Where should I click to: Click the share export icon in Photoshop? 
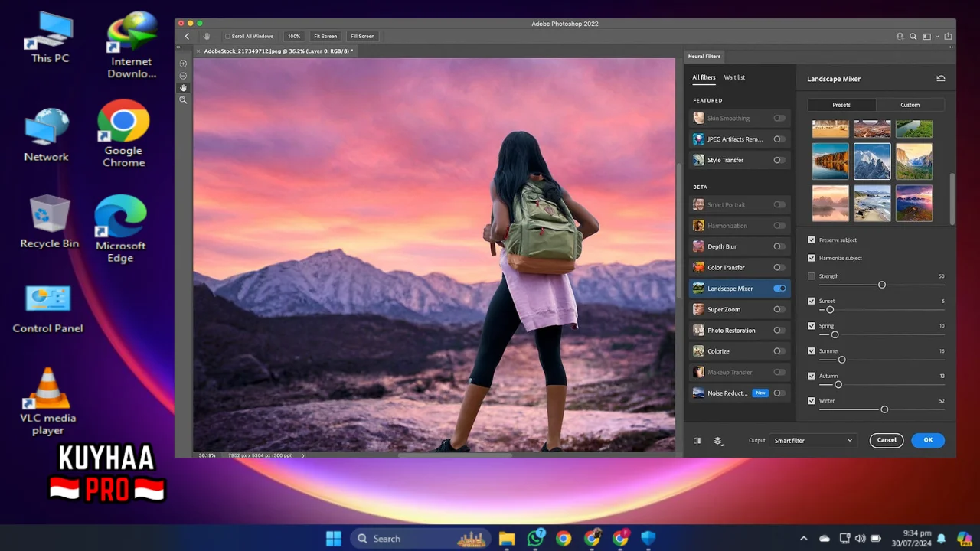tap(949, 36)
